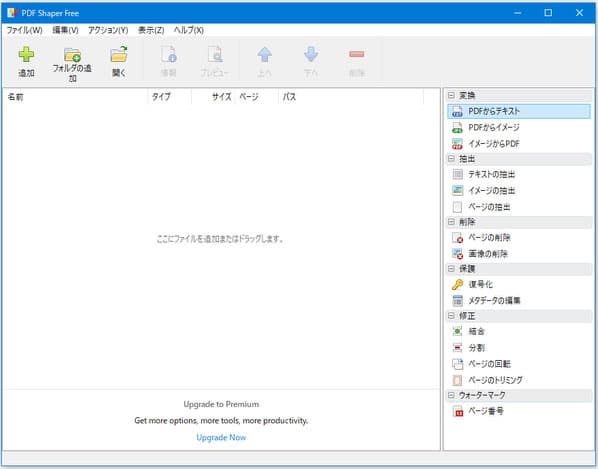Select the テキストの抽出 tool icon
The width and height of the screenshot is (598, 469).
(x=457, y=174)
